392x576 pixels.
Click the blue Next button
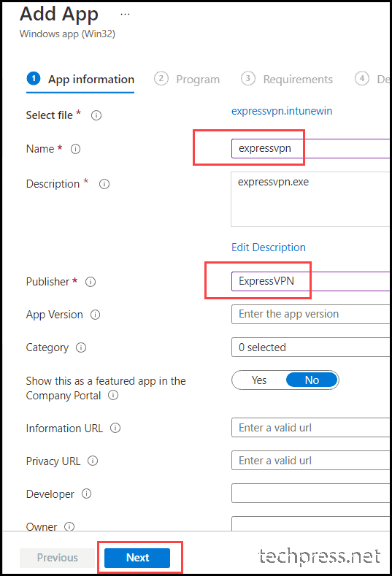click(x=137, y=558)
